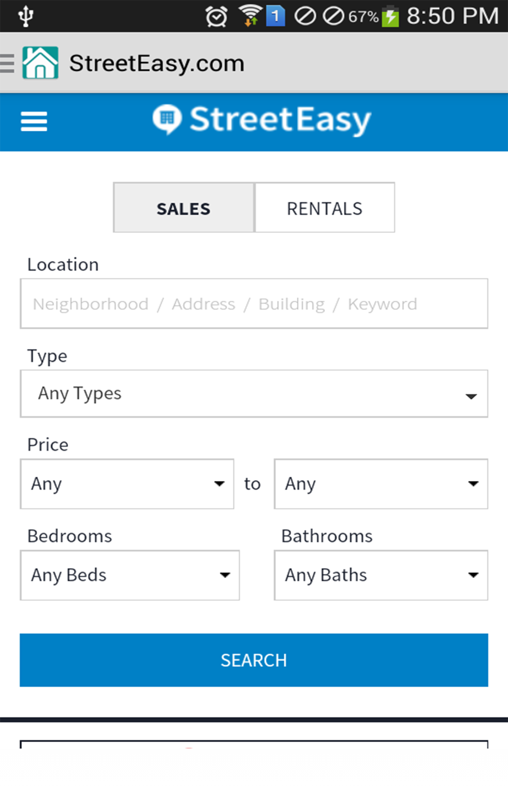Switch to the Sales tab

coord(183,208)
